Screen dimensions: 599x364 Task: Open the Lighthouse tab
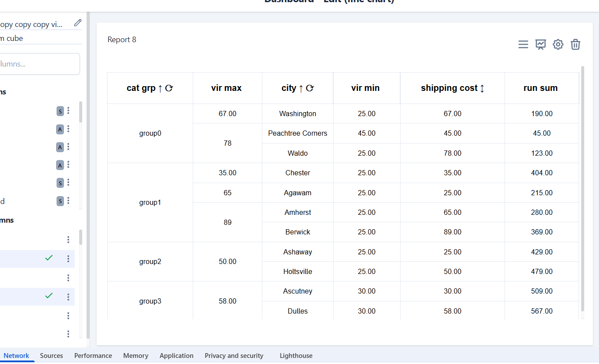pyautogui.click(x=296, y=356)
